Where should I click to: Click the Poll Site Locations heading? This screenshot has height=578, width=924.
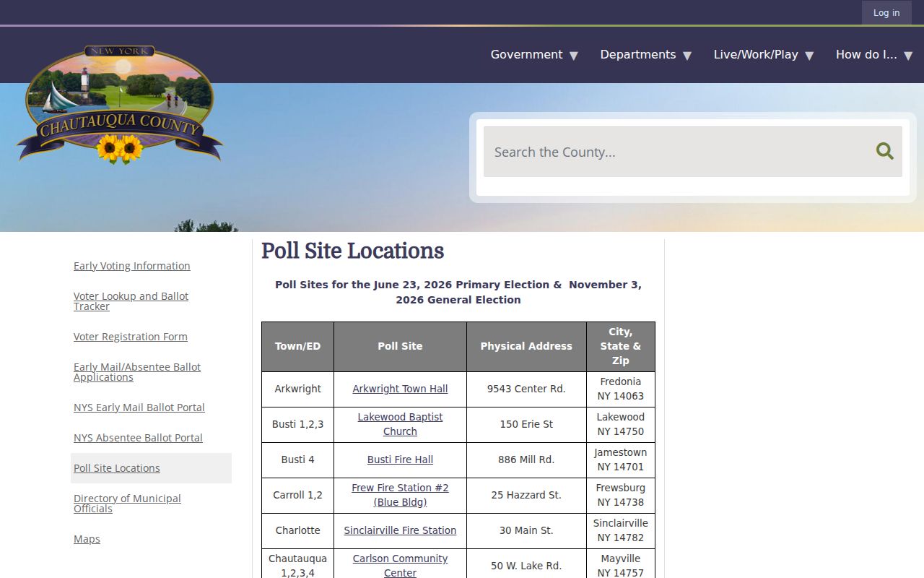tap(352, 251)
